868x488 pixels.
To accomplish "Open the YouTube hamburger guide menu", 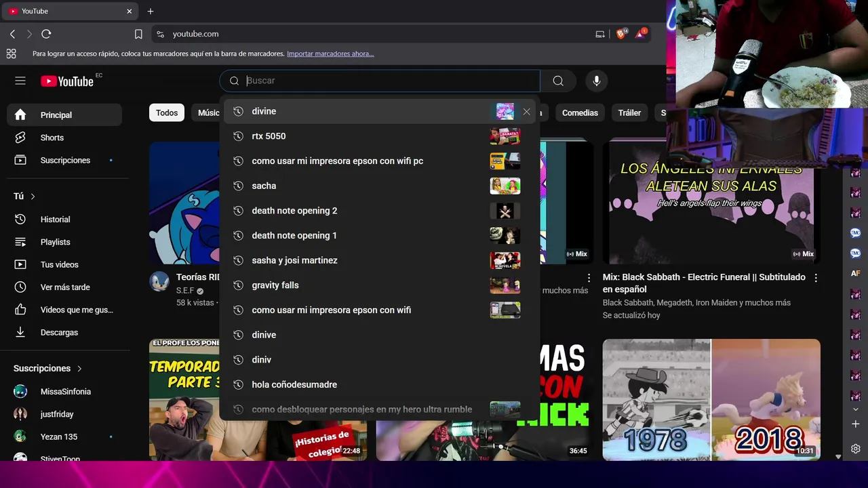I will (x=20, y=81).
